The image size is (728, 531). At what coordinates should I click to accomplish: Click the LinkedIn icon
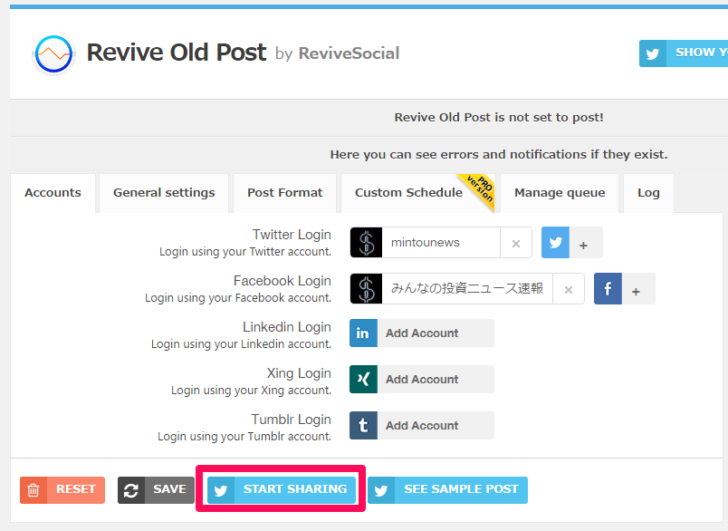363,333
